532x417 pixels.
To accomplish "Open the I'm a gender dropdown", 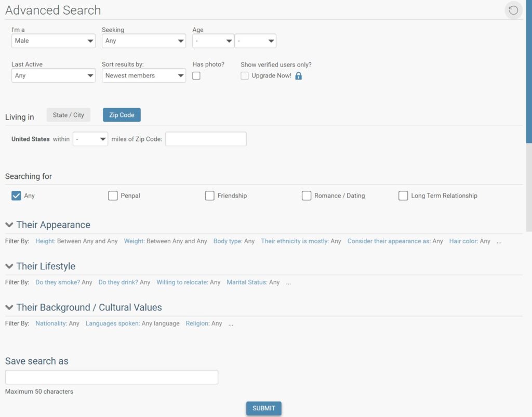I will point(53,41).
